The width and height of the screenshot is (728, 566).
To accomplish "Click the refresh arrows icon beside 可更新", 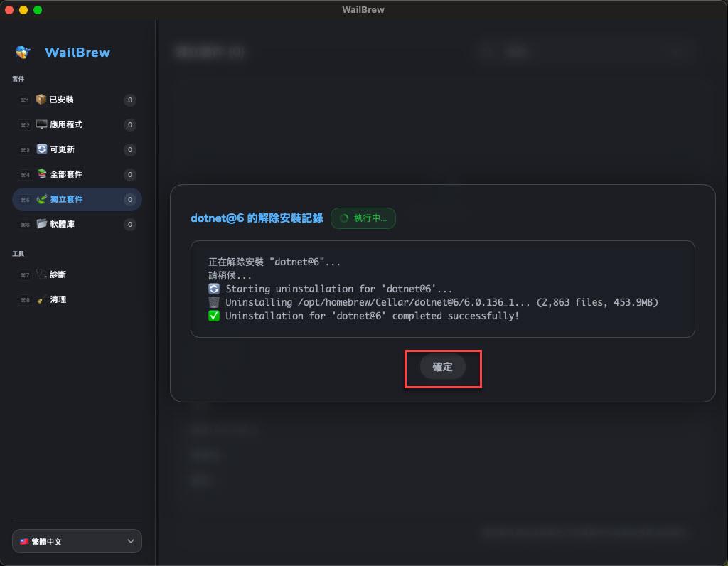I will click(41, 149).
